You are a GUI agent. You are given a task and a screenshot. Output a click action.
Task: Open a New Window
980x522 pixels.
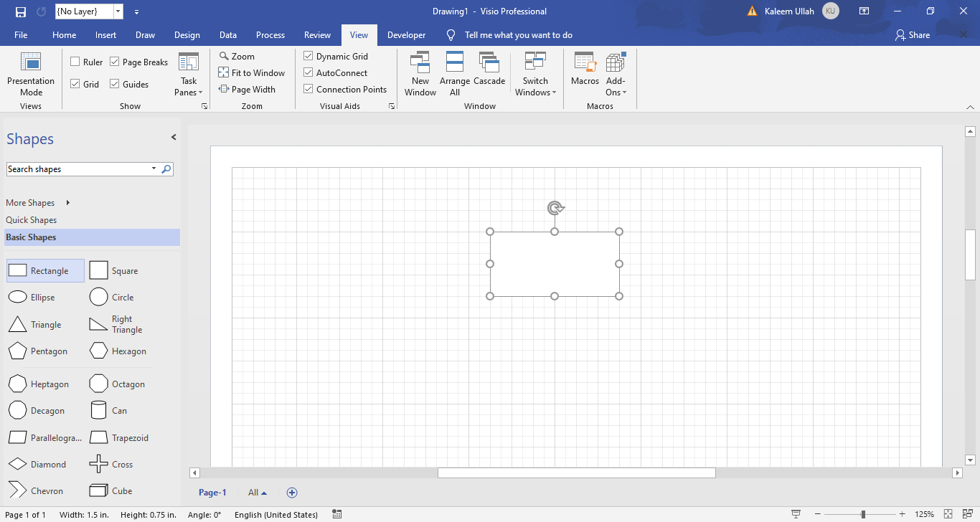(420, 72)
